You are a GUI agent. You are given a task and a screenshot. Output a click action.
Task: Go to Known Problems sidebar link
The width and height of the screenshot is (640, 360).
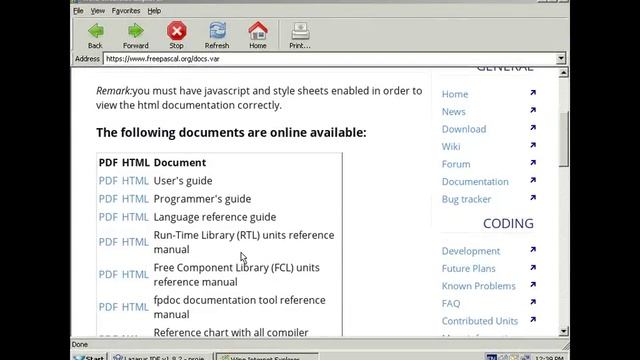(x=478, y=287)
